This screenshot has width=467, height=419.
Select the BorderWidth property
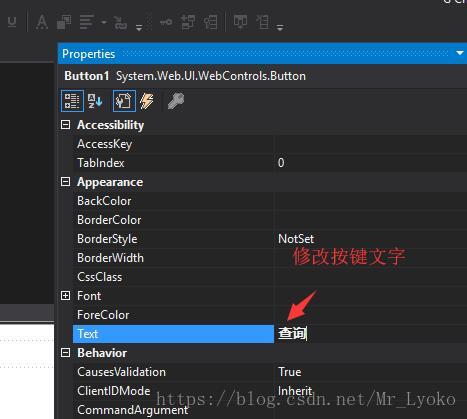[173, 258]
